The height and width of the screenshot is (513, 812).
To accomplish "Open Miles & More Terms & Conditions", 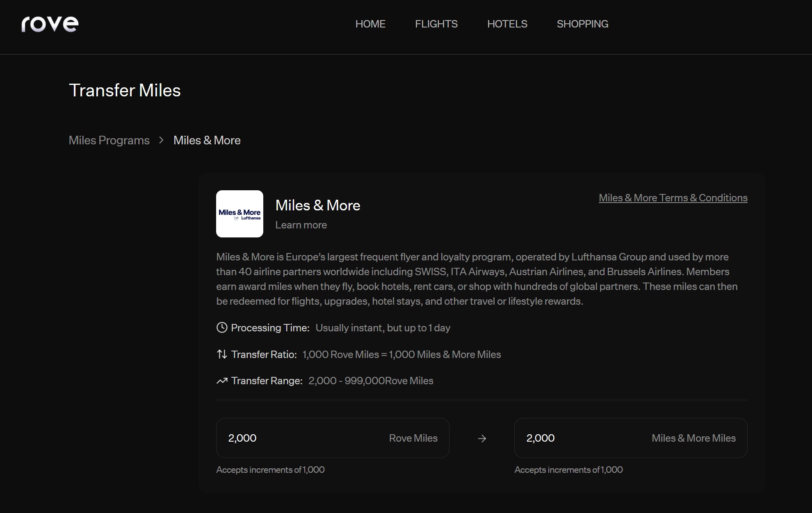I will click(673, 198).
